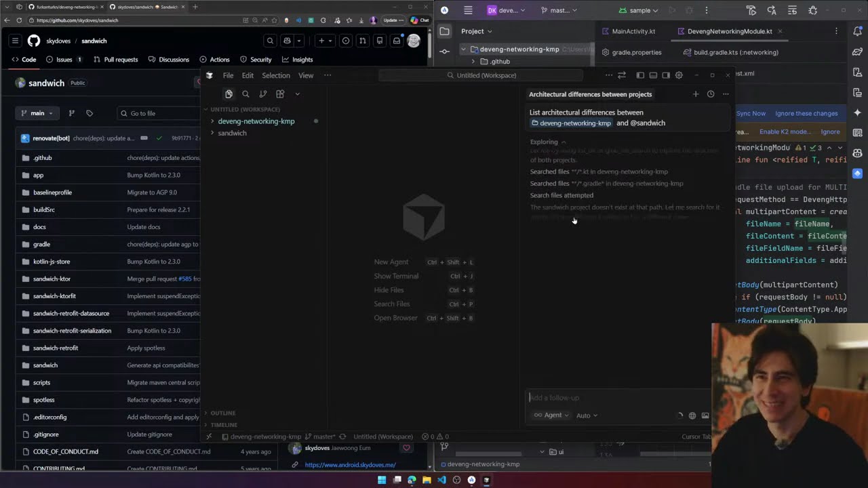Screen dimensions: 868x488
Task: Toggle bottom panel layout icon in Cursor
Action: (x=653, y=75)
